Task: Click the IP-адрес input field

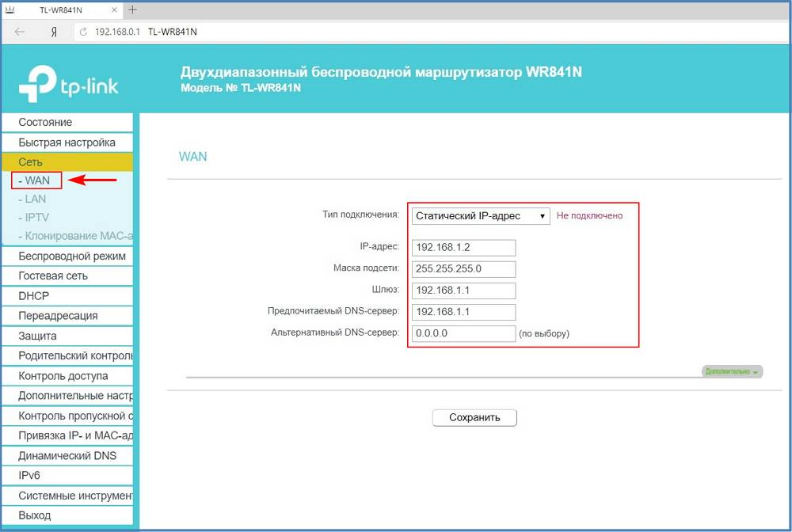Action: point(463,247)
